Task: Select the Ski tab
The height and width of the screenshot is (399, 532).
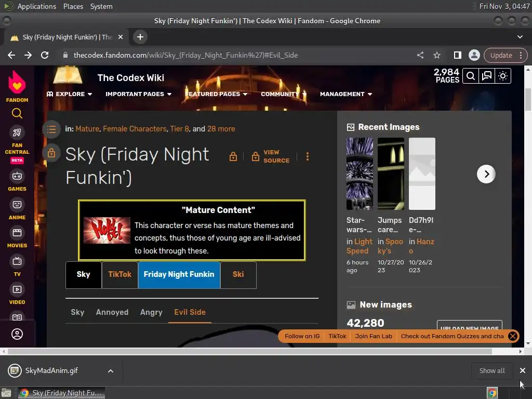Action: click(238, 274)
